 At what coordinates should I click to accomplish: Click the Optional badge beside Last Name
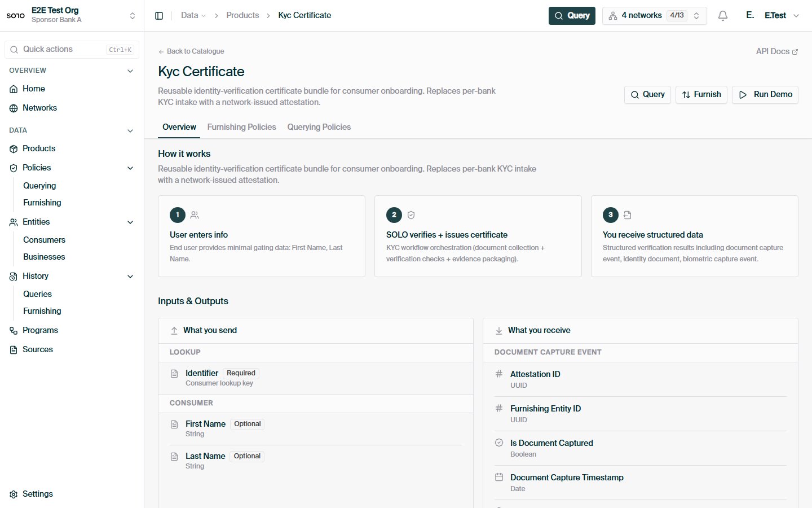[247, 456]
